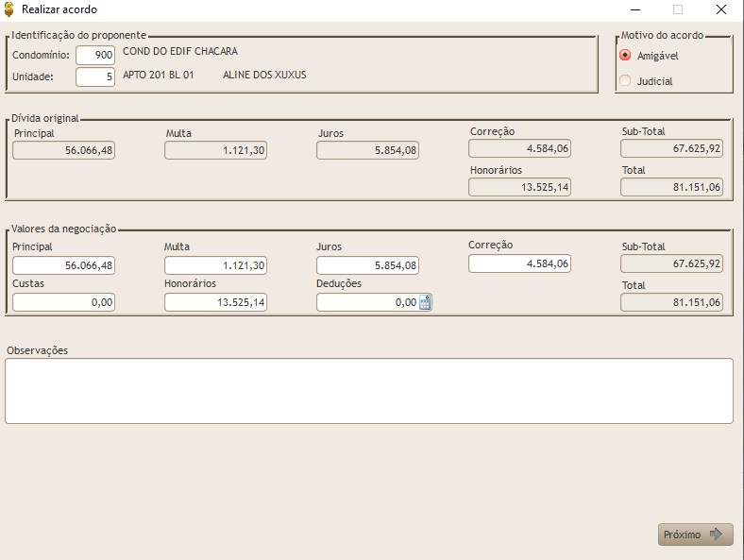Screen dimensions: 744x560
Task: Click the negotiation Juros value field
Action: click(368, 265)
